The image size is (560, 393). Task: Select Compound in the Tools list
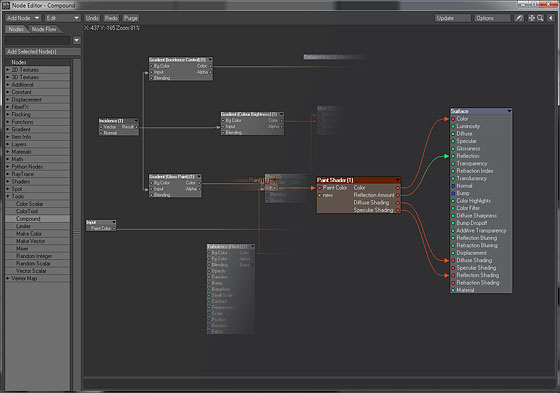point(38,219)
